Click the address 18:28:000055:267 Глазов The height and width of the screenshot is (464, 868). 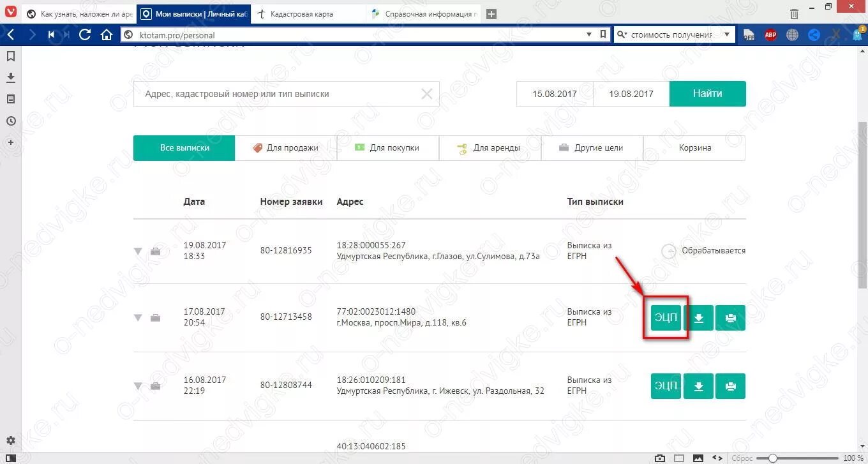[438, 251]
